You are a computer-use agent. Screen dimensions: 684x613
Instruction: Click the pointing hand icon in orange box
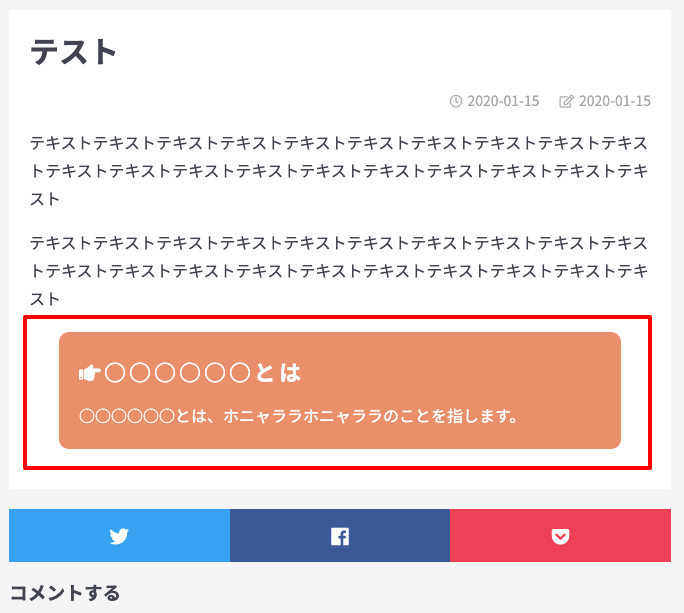click(x=90, y=373)
